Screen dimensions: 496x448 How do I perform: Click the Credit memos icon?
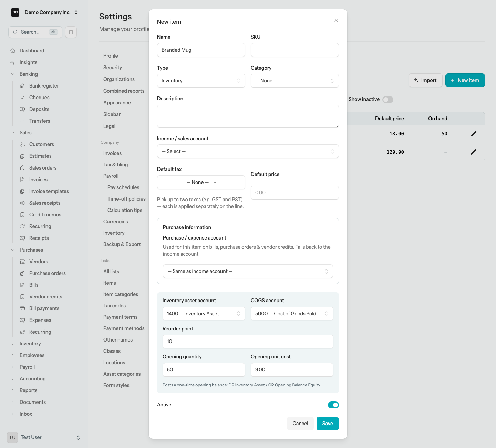pos(22,215)
